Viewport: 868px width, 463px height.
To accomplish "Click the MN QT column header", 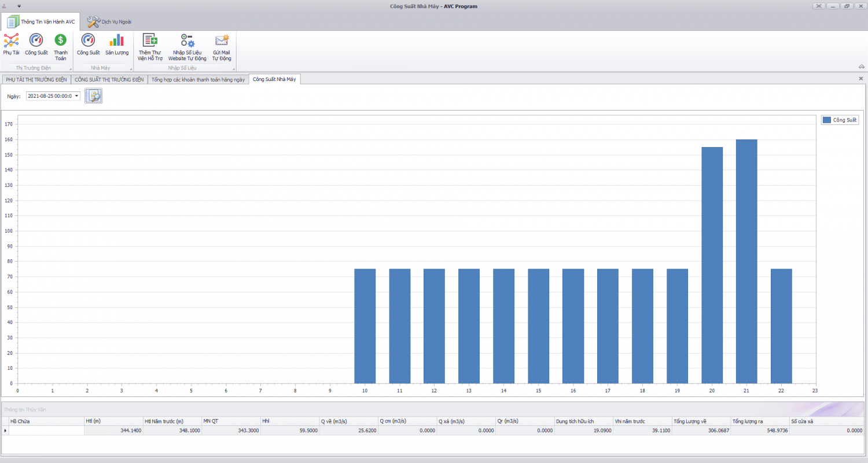I will click(x=231, y=421).
